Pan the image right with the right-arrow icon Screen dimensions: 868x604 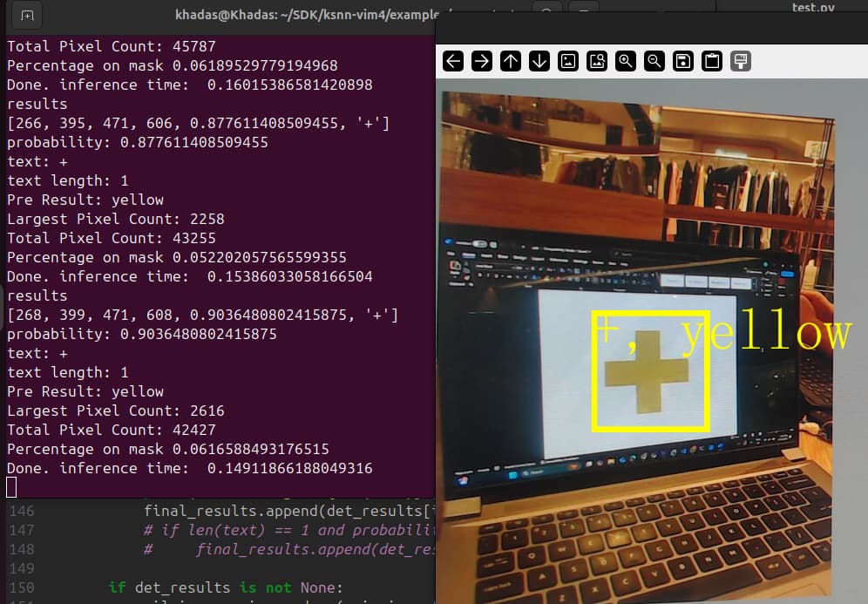pyautogui.click(x=482, y=61)
